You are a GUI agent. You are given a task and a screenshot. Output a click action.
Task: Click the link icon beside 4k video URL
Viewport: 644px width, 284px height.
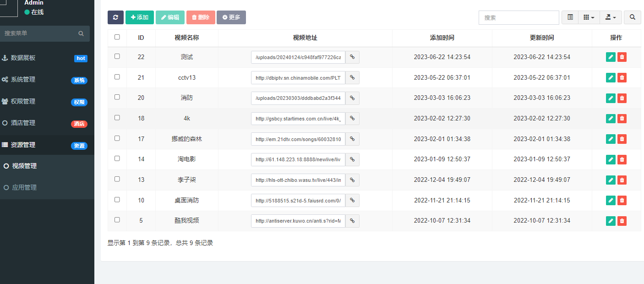[x=352, y=119]
